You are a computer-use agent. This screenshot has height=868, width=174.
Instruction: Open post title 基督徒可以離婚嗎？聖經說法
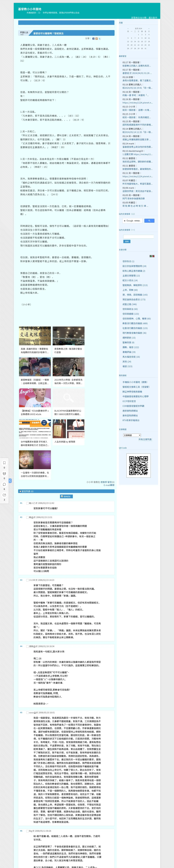pos(48,33)
